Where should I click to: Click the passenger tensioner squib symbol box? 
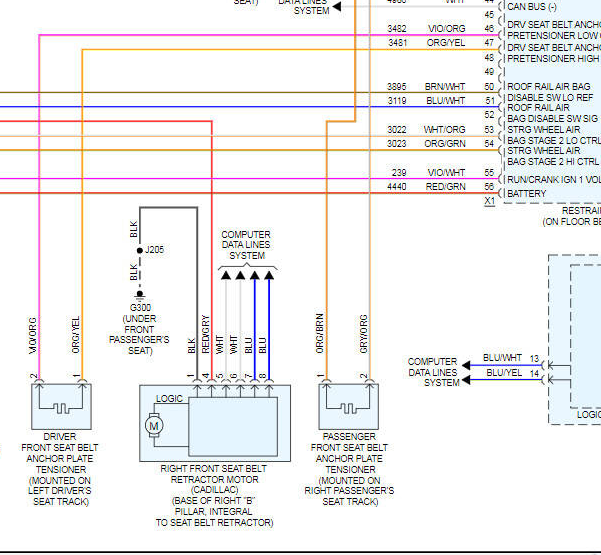[348, 406]
